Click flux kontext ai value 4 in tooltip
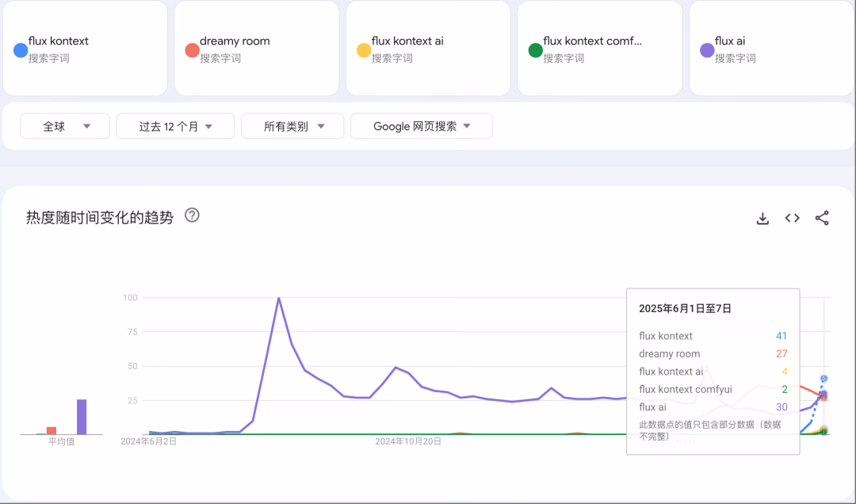Viewport: 856px width, 504px height. point(785,372)
